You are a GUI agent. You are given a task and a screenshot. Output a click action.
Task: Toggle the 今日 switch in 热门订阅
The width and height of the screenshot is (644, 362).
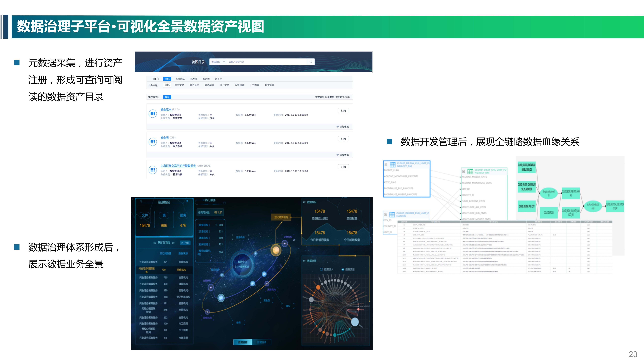pyautogui.click(x=185, y=243)
